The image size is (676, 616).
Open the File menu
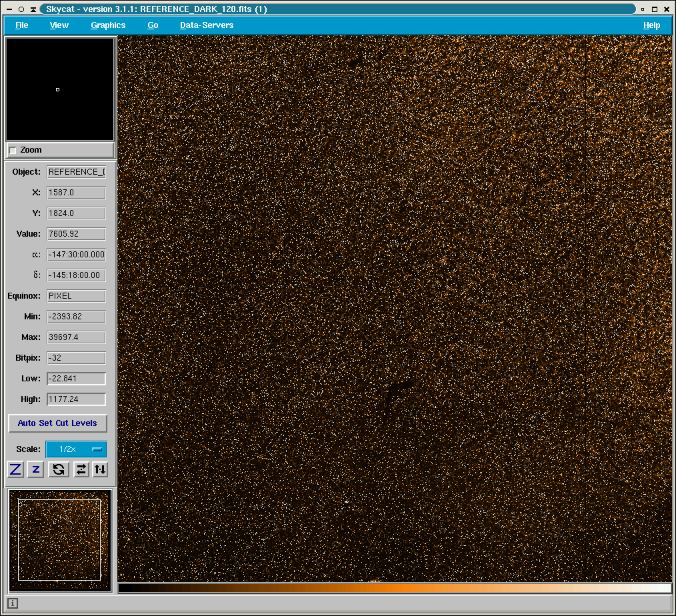click(22, 25)
